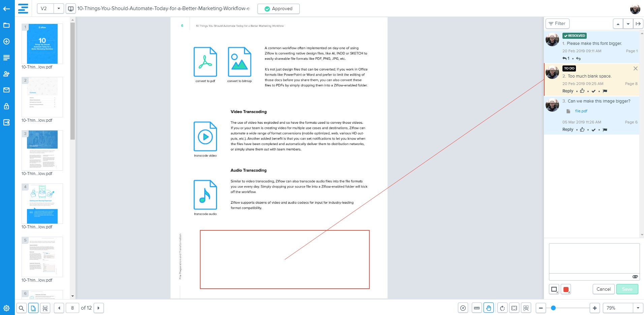The image size is (644, 315).
Task: Select the marquee zoom tool
Action: tap(526, 308)
